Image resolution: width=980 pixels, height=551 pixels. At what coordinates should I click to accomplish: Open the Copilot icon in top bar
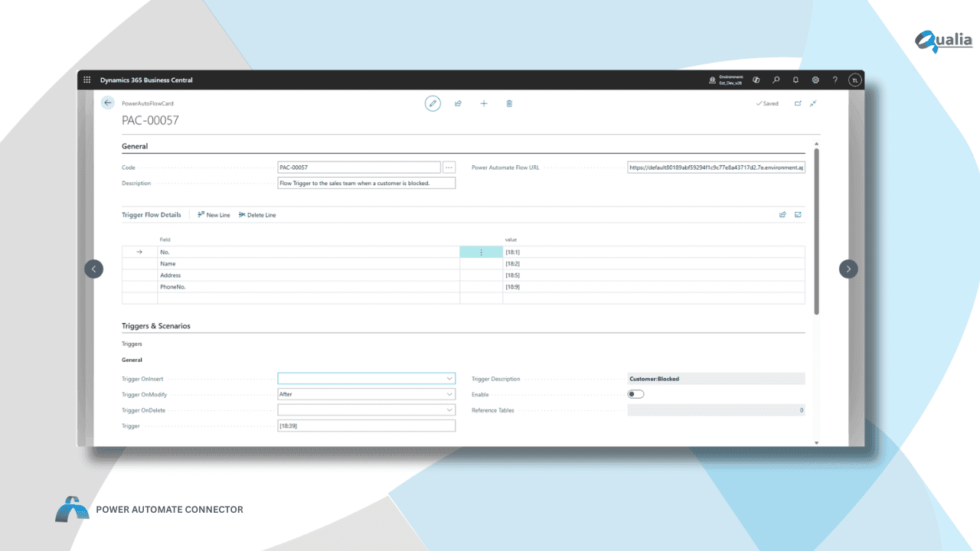pyautogui.click(x=756, y=80)
